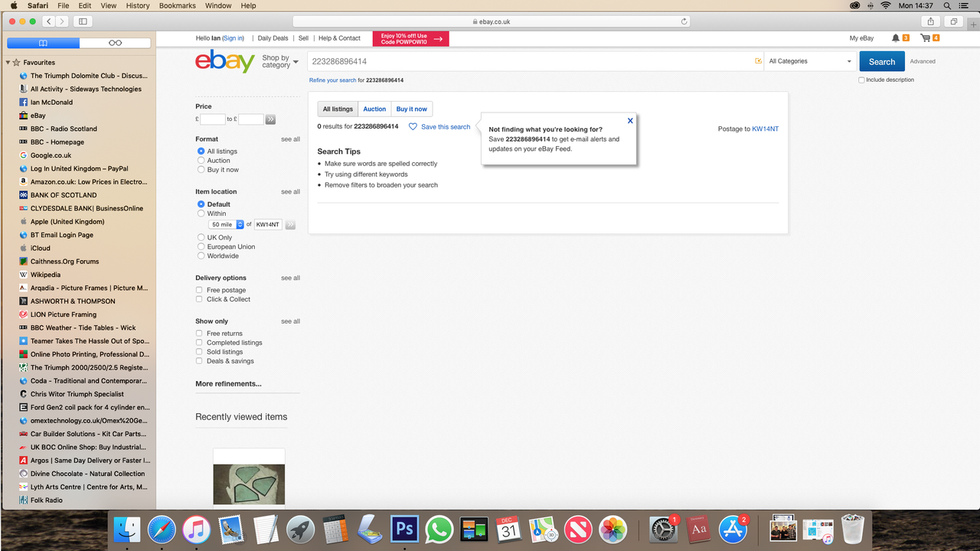Open the Bookmarks menu in menu bar
This screenshot has height=551, width=980.
click(x=178, y=5)
